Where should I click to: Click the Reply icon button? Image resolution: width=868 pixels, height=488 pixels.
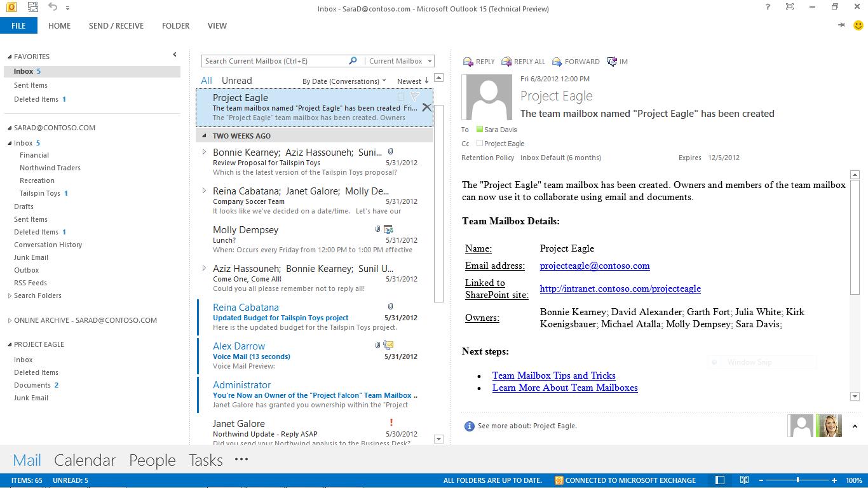coord(478,62)
